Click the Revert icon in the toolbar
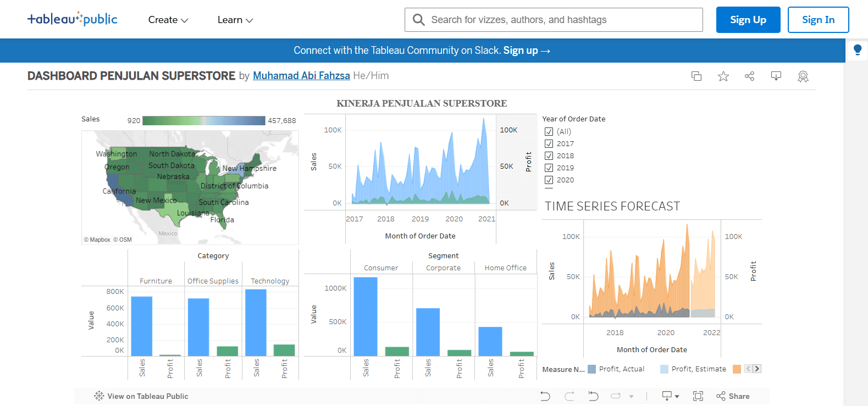868x406 pixels. pyautogui.click(x=593, y=396)
